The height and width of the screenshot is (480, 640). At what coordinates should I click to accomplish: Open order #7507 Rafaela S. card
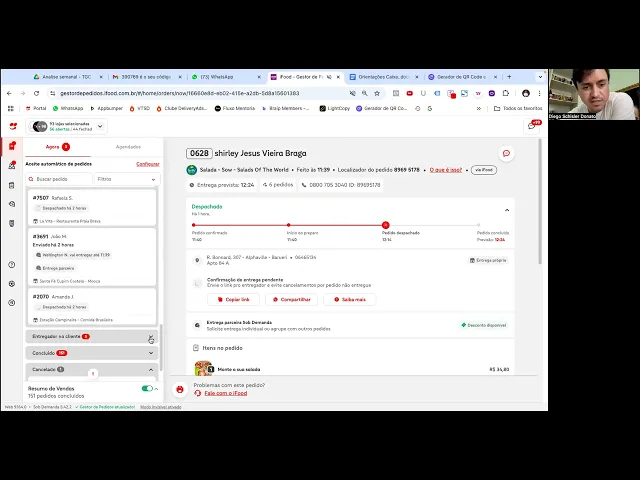tap(92, 208)
